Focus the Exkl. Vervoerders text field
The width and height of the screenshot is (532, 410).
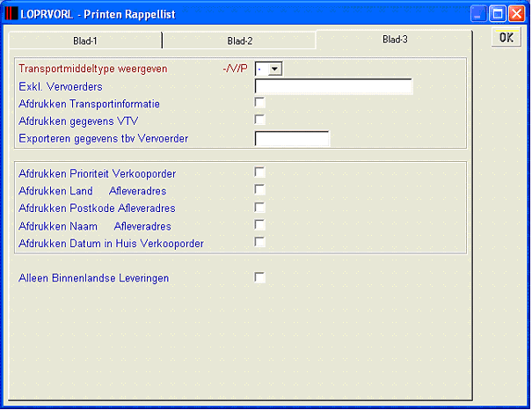click(x=333, y=86)
